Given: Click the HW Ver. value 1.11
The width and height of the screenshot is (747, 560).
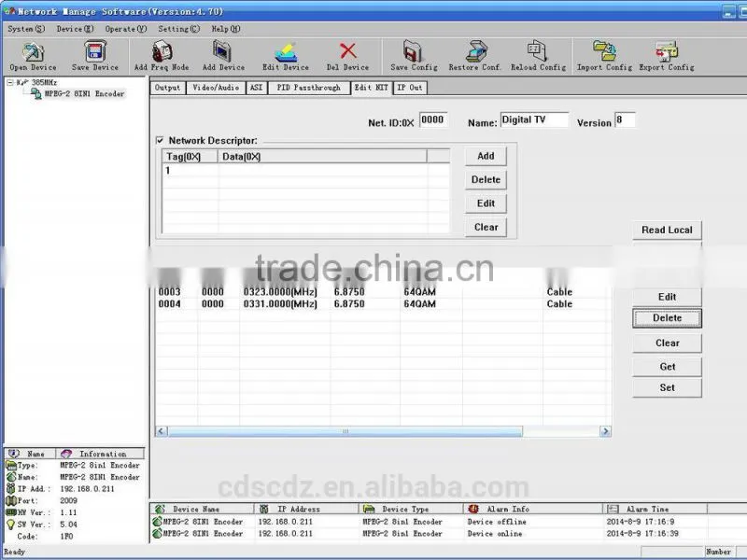Looking at the screenshot, I should pyautogui.click(x=68, y=512).
